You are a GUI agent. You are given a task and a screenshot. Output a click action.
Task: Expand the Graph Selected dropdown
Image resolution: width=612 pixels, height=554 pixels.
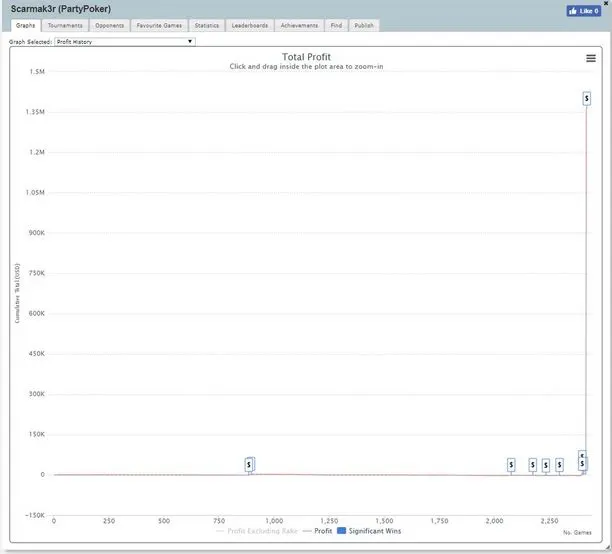click(x=125, y=42)
